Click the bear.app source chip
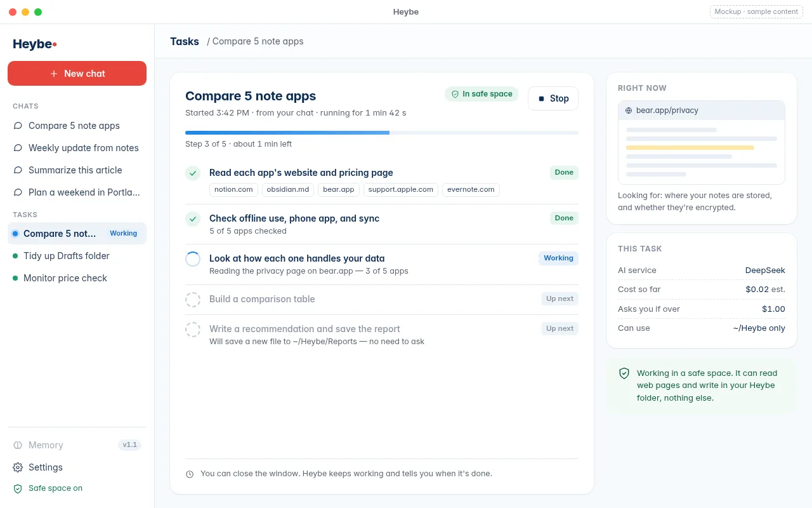 (x=339, y=190)
